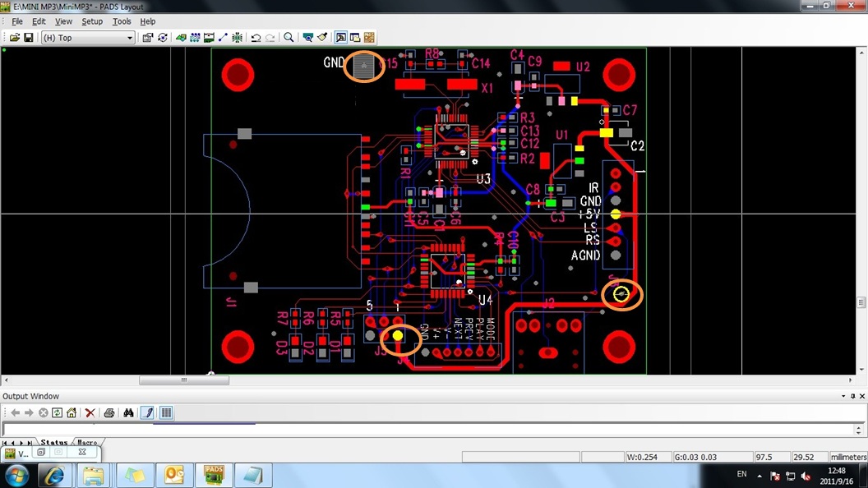Click the Save icon in the toolbar
Viewport: 868px width, 488px height.
pyautogui.click(x=29, y=38)
